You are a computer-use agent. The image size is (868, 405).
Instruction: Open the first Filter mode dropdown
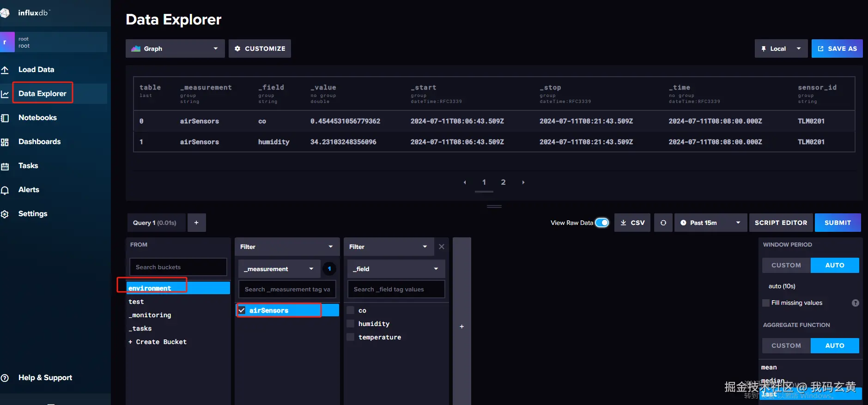[x=287, y=247]
